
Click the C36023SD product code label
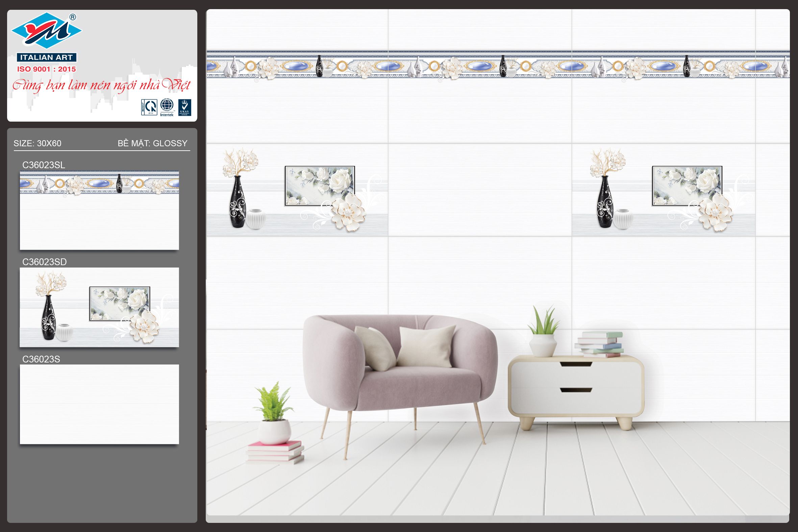pyautogui.click(x=44, y=262)
